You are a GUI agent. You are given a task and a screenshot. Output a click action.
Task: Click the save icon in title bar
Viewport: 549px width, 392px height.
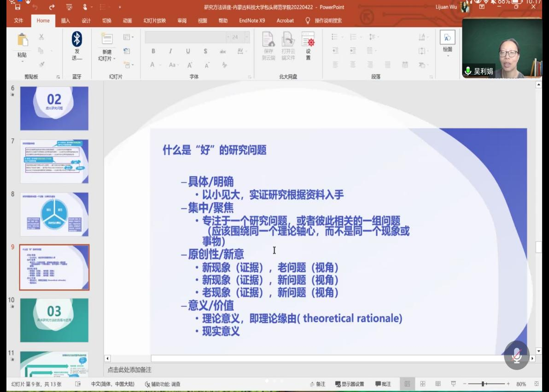[18, 7]
